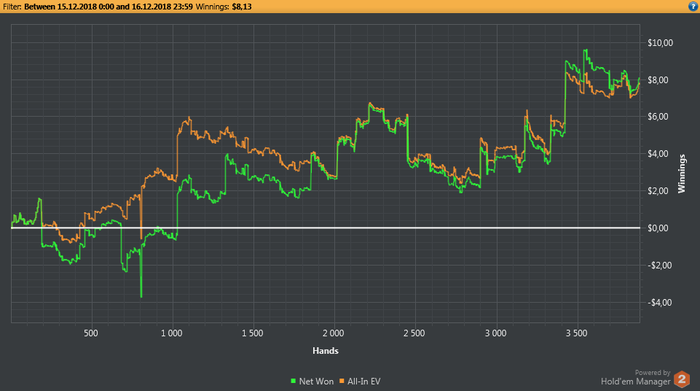Click the Hands axis title
Screen dimensions: 700x391
(x=325, y=351)
